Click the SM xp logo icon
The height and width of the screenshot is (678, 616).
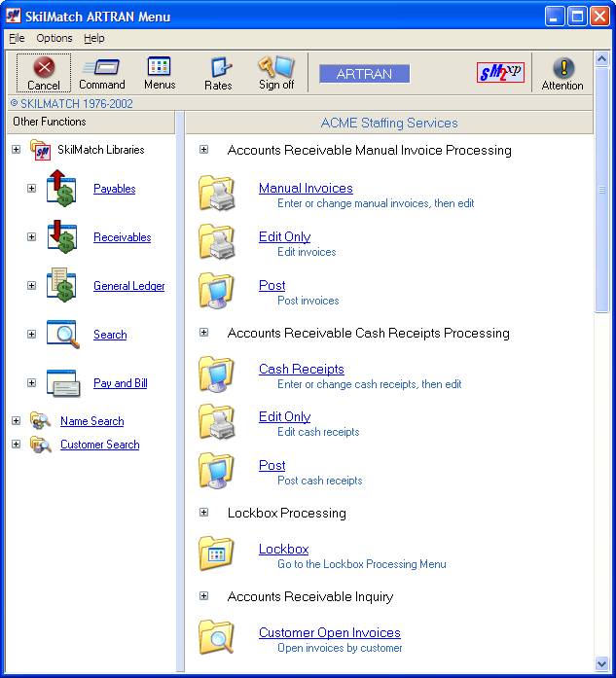[500, 72]
